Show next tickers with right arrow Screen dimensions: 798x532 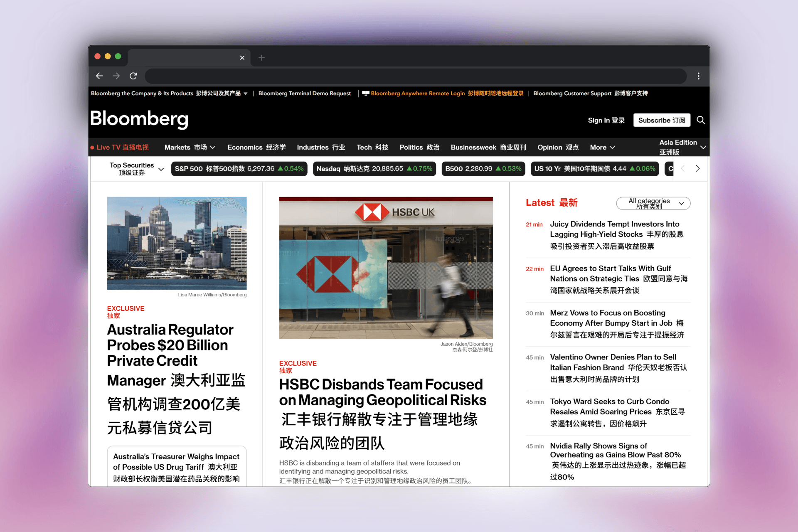point(698,168)
